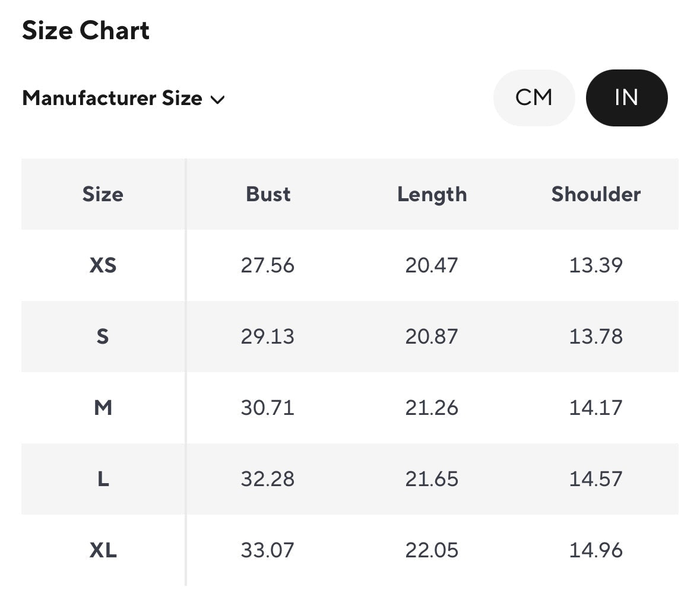Switch units to CM
700x590 pixels.
coord(534,98)
